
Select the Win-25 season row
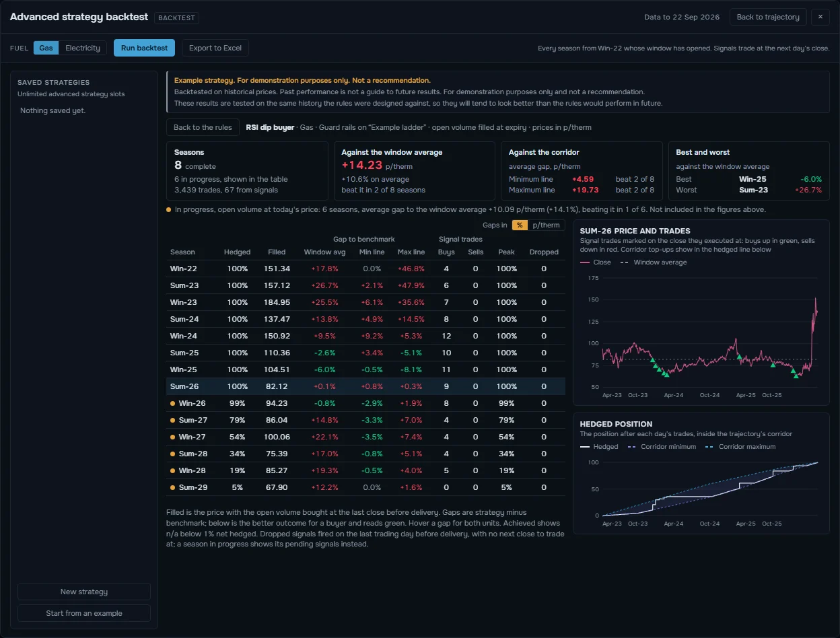(x=365, y=369)
